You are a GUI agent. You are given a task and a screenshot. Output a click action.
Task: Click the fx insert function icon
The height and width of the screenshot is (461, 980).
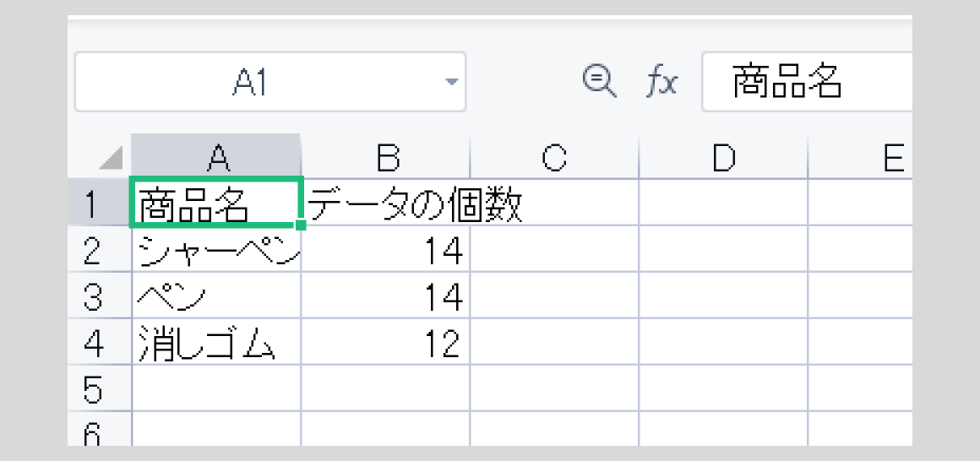coord(661,83)
